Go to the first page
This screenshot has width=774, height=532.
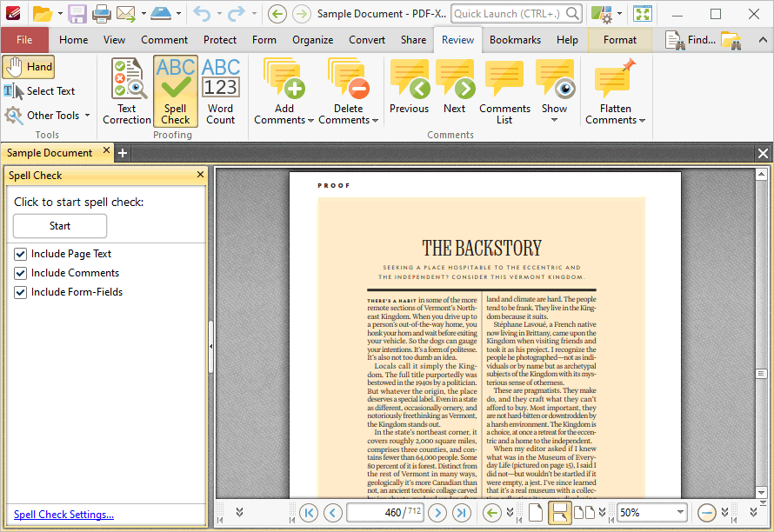point(309,513)
